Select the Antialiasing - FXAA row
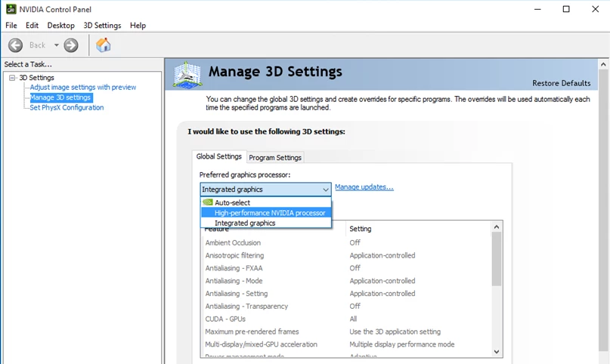 [346, 268]
